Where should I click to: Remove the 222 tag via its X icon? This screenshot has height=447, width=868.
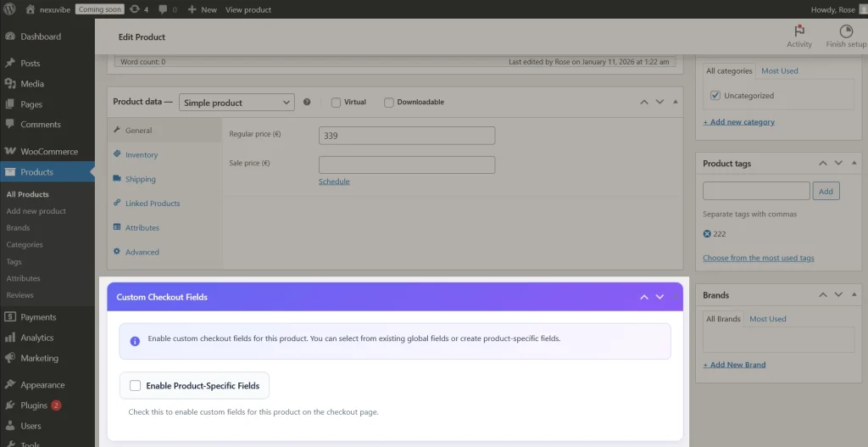click(x=707, y=234)
